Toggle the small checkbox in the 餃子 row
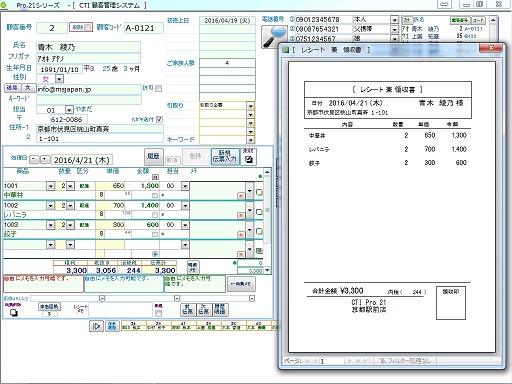This screenshot has height=384, width=512. coord(155,234)
